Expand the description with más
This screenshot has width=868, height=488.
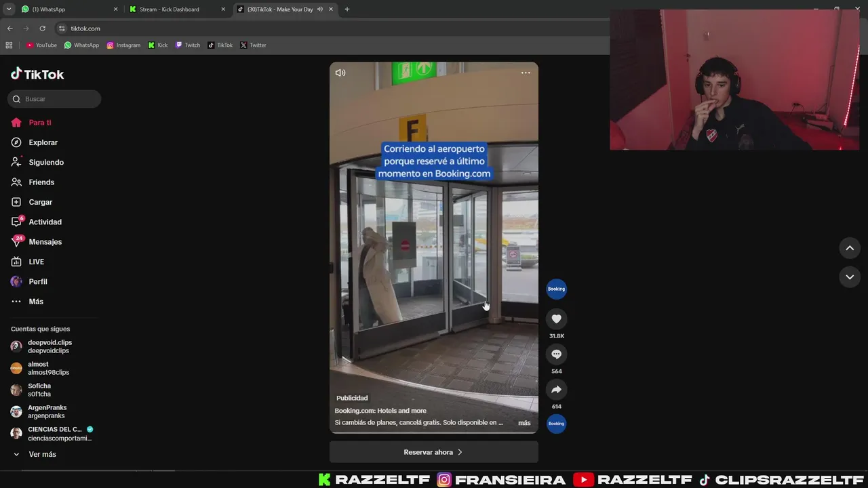click(524, 423)
